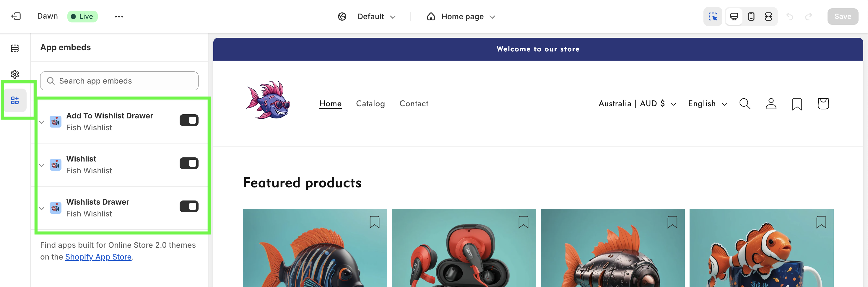
Task: Toggle the Wishlists Drawer embed
Action: 189,206
